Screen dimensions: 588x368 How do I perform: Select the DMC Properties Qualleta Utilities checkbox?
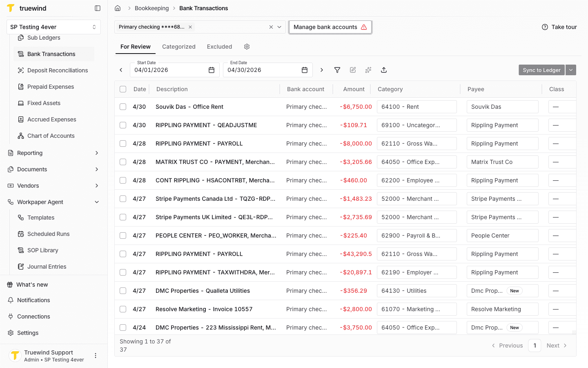[123, 291]
